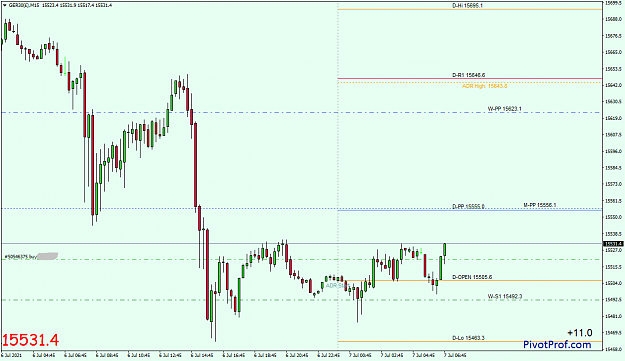Click the 6 Jul 22:45 time axis label
The height and width of the screenshot is (361, 625).
point(328,355)
